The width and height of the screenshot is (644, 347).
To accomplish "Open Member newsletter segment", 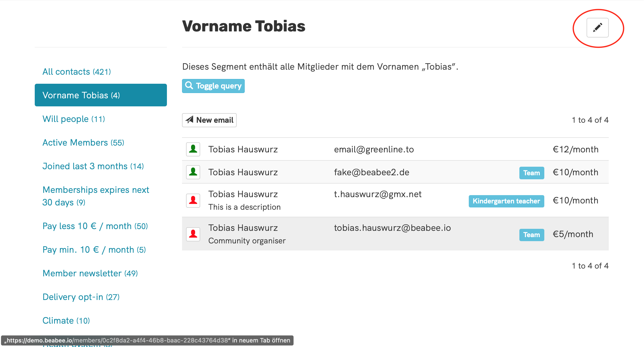I will 90,274.
